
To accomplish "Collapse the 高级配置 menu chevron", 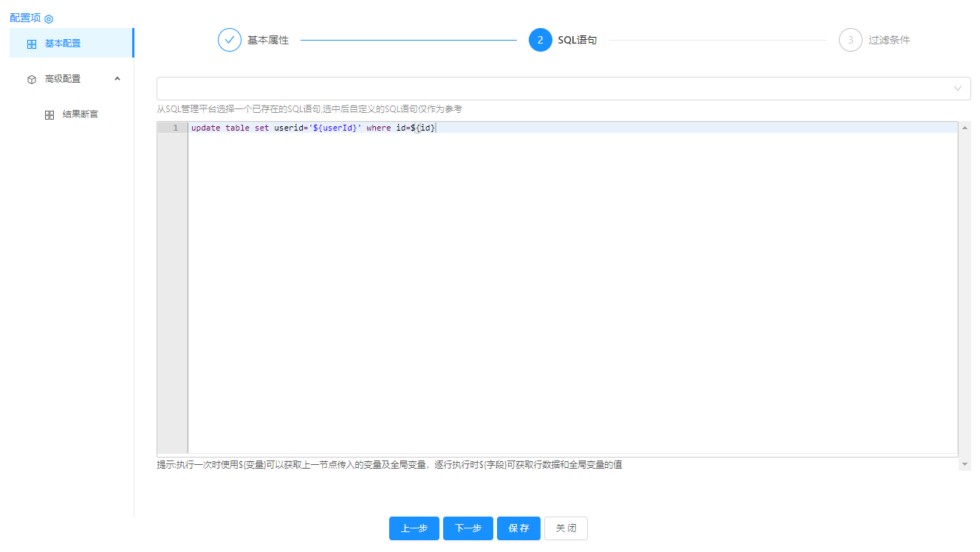I will [117, 78].
